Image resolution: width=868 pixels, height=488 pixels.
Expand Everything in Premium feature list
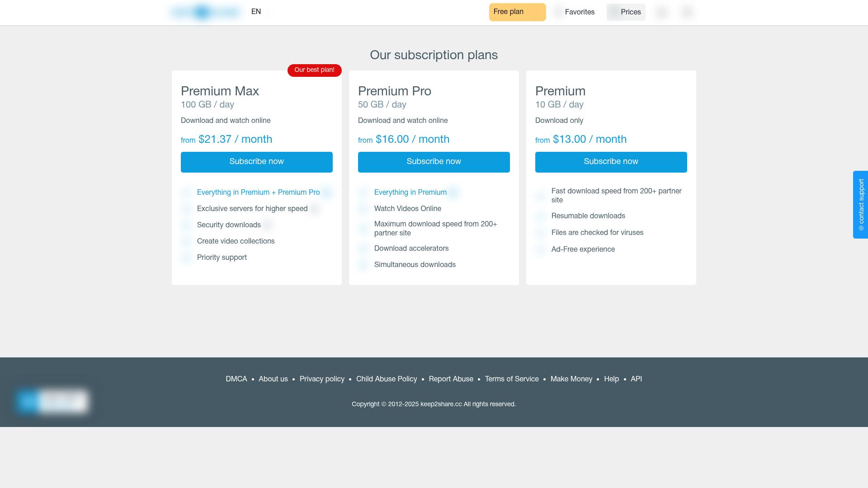point(410,192)
